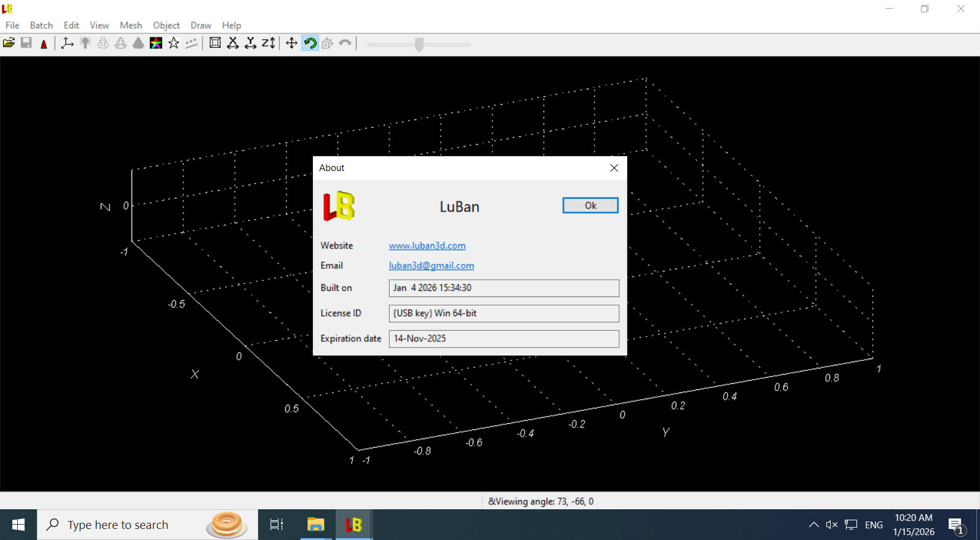Click the light bulb lighting icon
The width and height of the screenshot is (980, 540).
[x=85, y=43]
